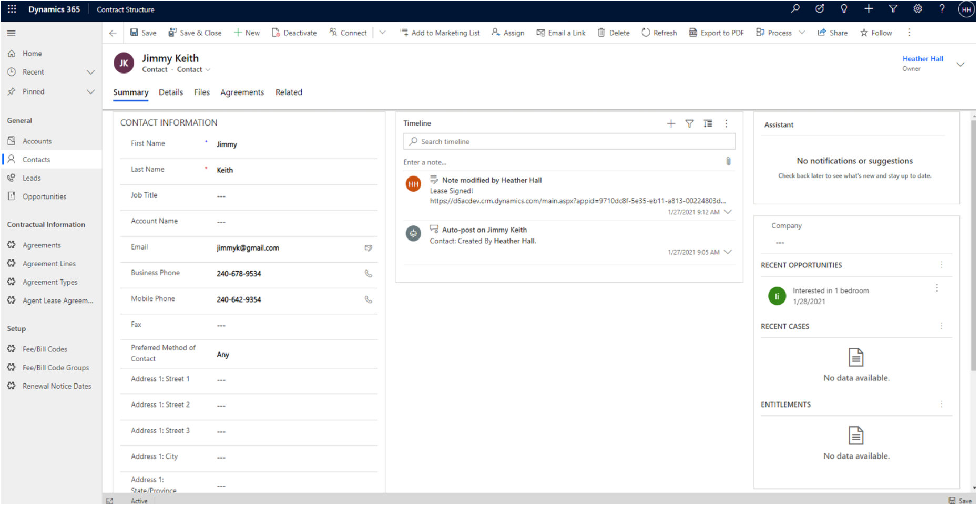The image size is (980, 509).
Task: Click Export to PDF in the command bar
Action: coord(716,32)
